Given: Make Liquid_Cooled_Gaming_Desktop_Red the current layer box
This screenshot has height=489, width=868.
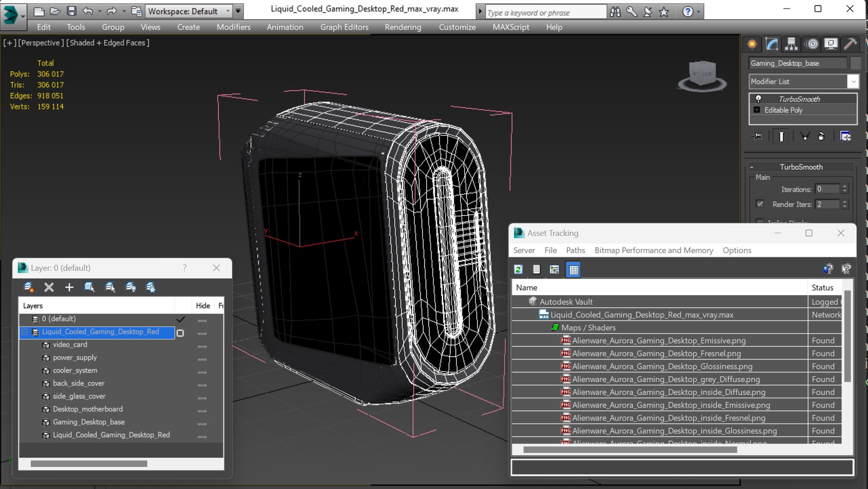Looking at the screenshot, I should click(180, 333).
